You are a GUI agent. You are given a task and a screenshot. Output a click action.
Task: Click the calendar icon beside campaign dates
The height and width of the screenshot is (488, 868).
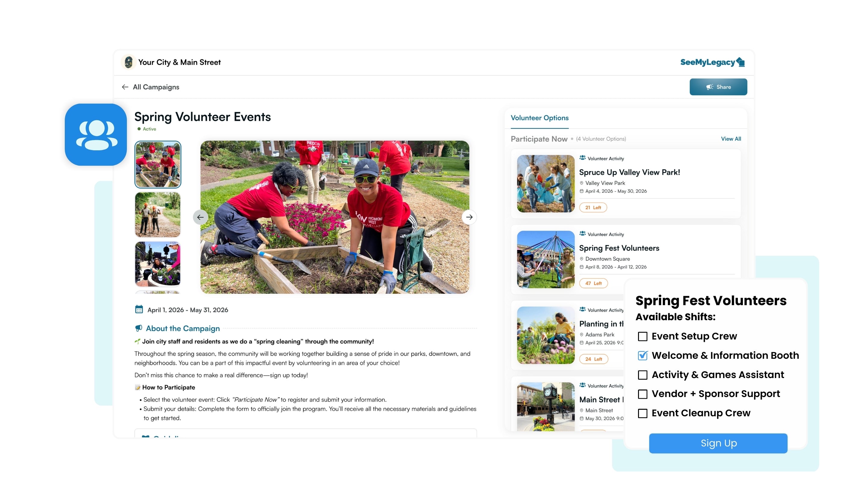(x=139, y=309)
